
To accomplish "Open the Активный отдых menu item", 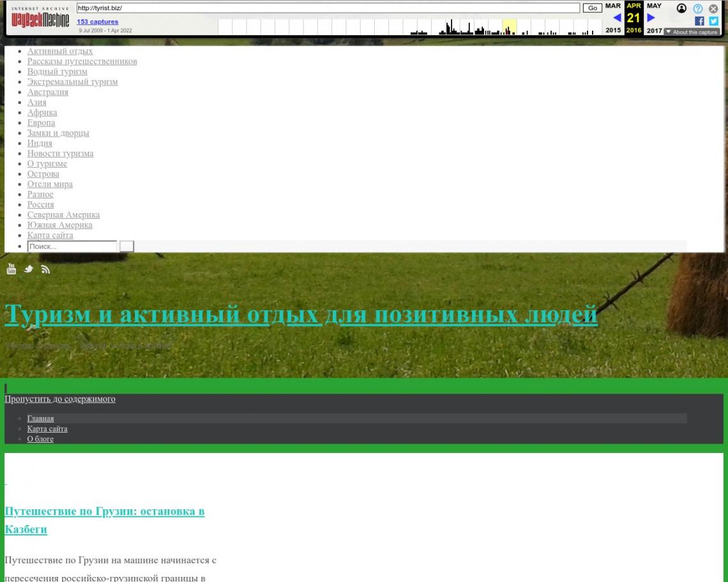I will [x=60, y=51].
